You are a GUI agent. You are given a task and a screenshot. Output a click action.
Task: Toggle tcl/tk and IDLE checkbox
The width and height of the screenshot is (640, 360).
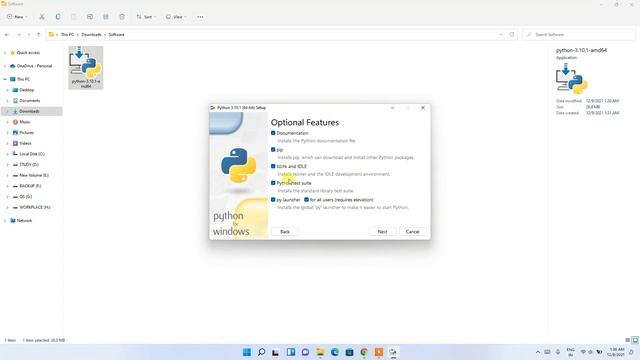(273, 167)
